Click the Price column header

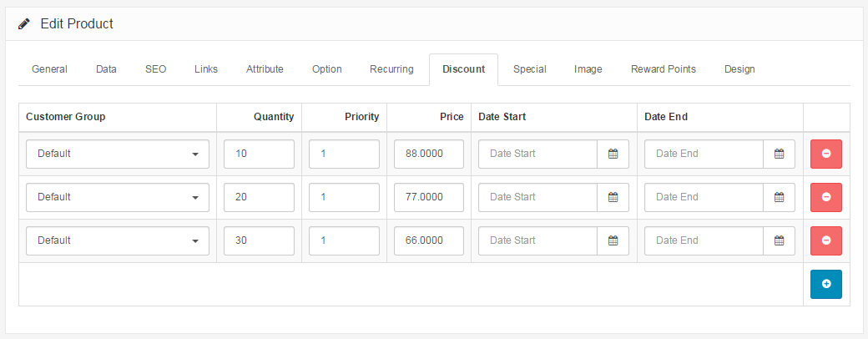(452, 117)
